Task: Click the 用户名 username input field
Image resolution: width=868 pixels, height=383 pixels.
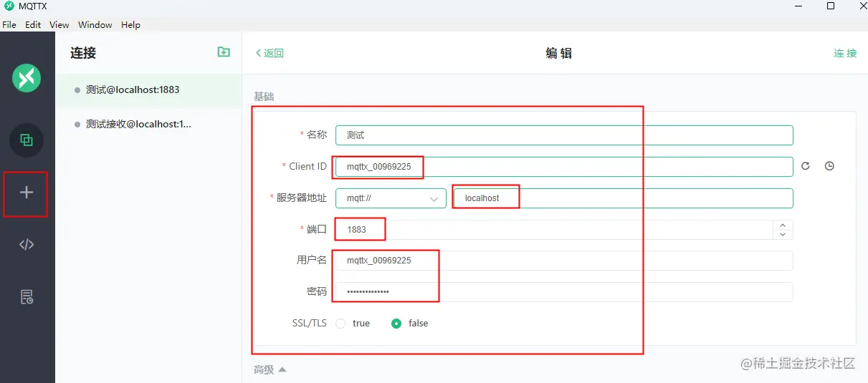Action: tap(564, 261)
